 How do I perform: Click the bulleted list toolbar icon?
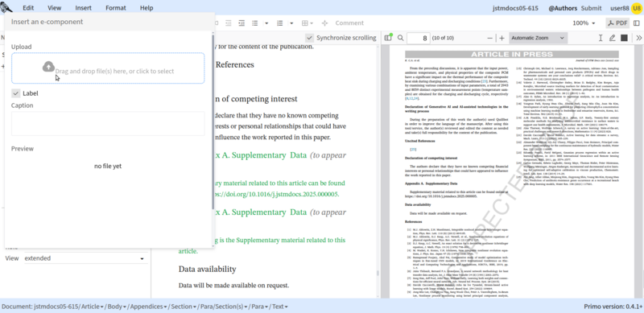pyautogui.click(x=255, y=23)
